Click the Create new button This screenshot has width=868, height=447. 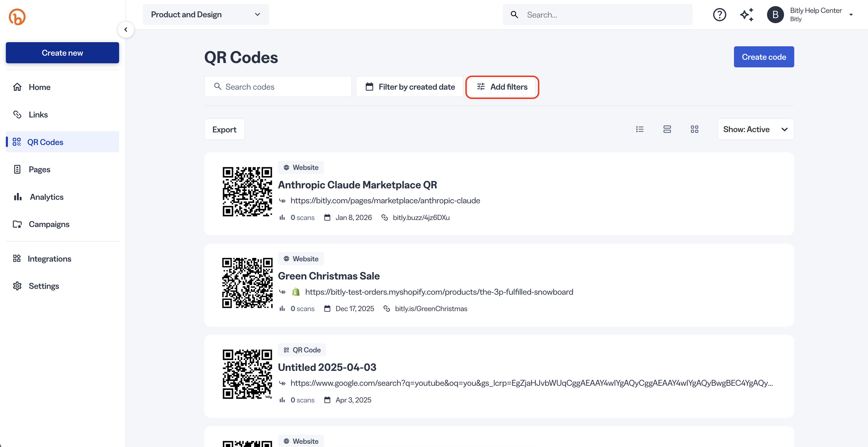coord(62,53)
